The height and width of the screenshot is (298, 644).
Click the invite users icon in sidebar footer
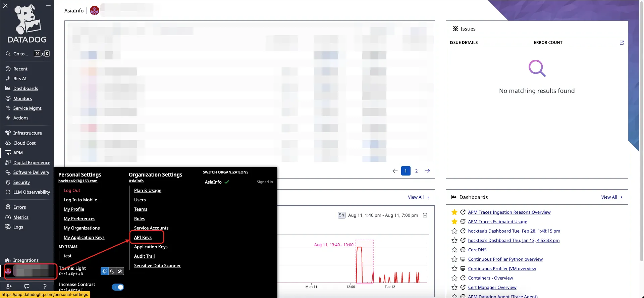click(x=9, y=286)
